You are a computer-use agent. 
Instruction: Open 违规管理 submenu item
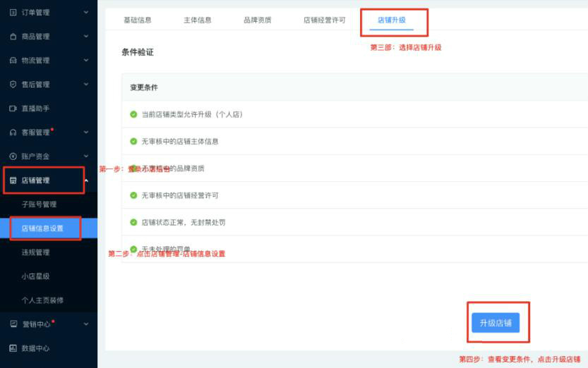pyautogui.click(x=35, y=252)
